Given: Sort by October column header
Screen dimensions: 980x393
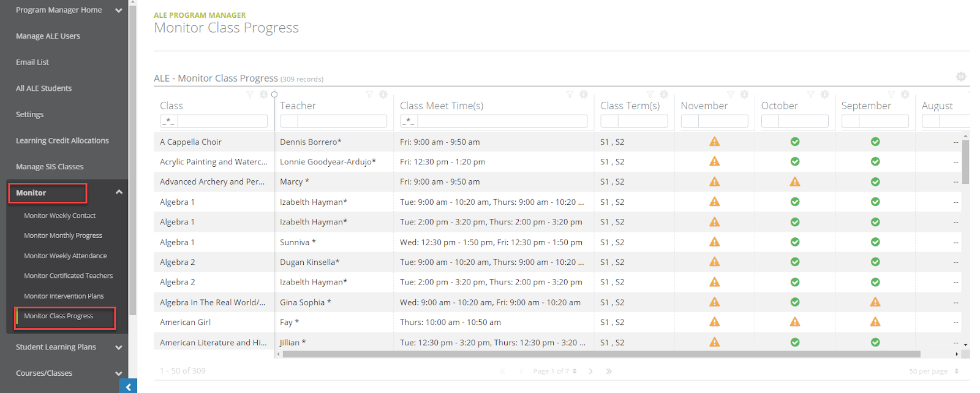Looking at the screenshot, I should point(779,105).
